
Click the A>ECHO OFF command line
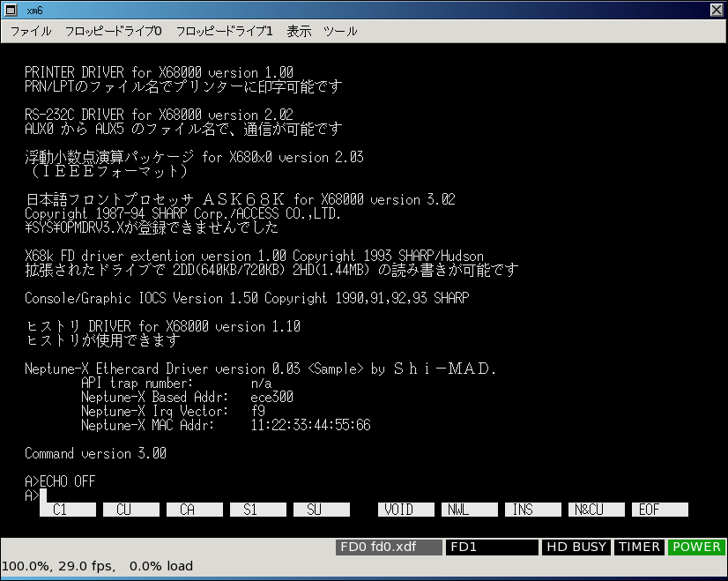point(60,481)
